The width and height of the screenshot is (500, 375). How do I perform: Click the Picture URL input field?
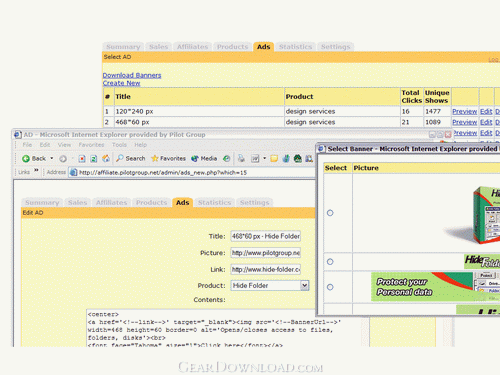266,253
